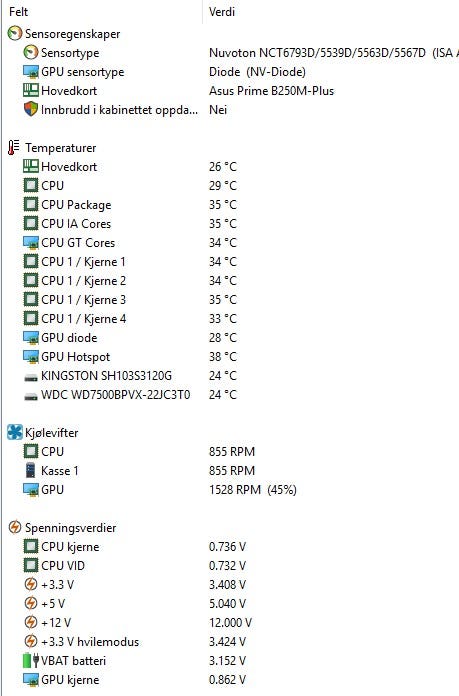Screen dimensions: 459x696
Task: Select the Sensoregenskaper group label
Action: [x=72, y=34]
